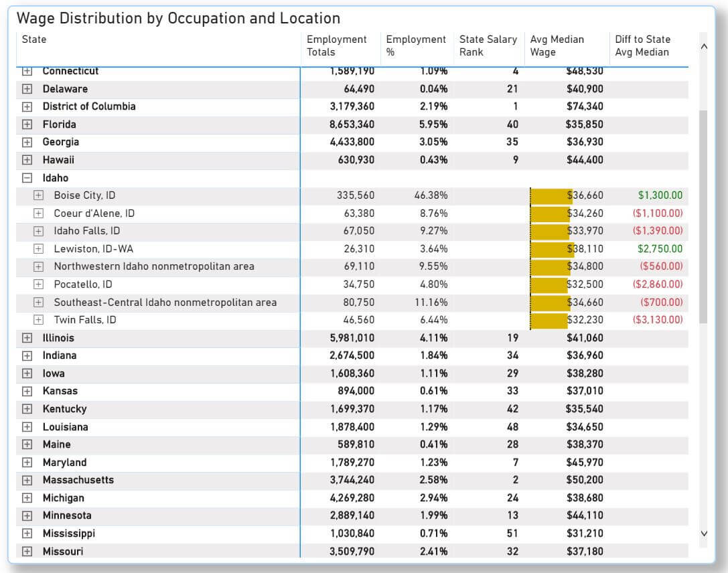Viewport: 728px width, 573px height.
Task: Click Mississippi salary rank 51
Action: (x=512, y=534)
